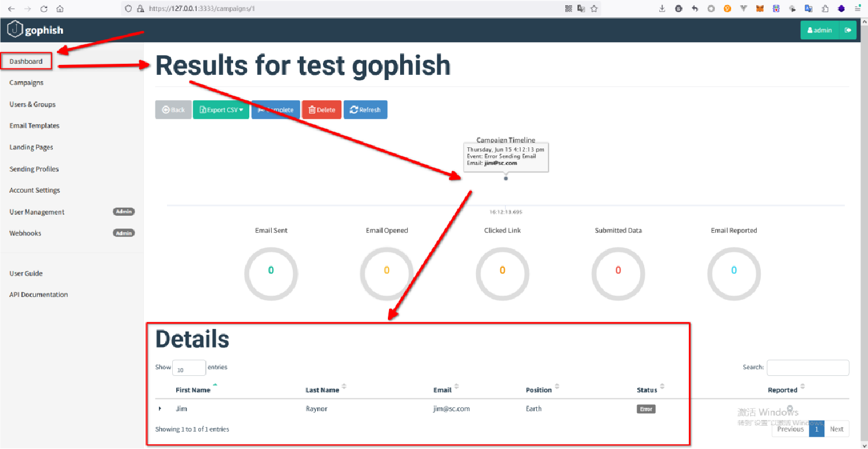868x449 pixels.
Task: Open browser downloads arrow icon
Action: (662, 9)
